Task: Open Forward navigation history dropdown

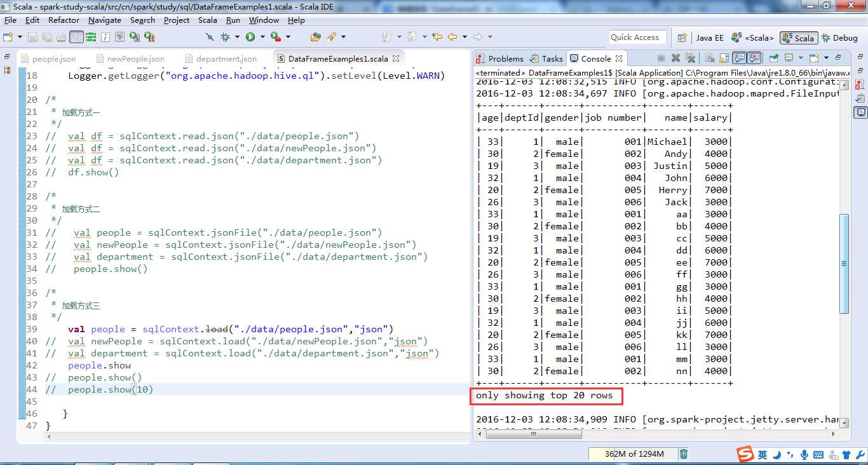Action: [x=490, y=37]
